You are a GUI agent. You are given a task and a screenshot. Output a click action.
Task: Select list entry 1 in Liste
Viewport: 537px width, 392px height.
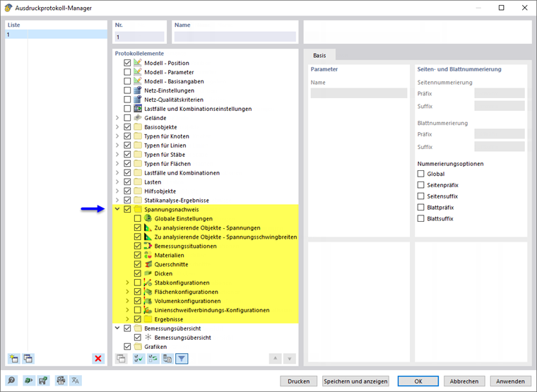56,34
